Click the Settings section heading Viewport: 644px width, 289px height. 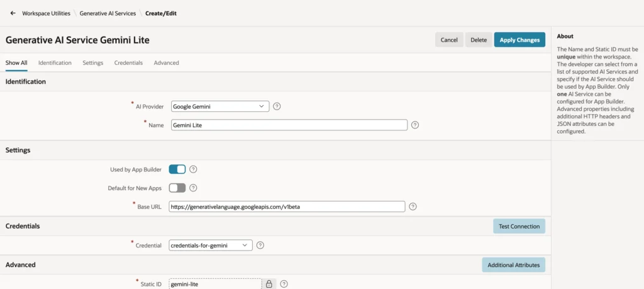[18, 150]
